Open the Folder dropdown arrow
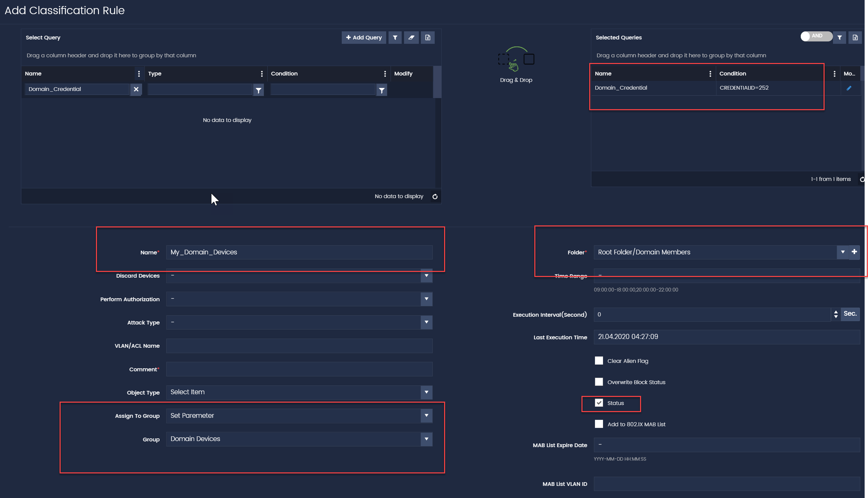 point(843,252)
